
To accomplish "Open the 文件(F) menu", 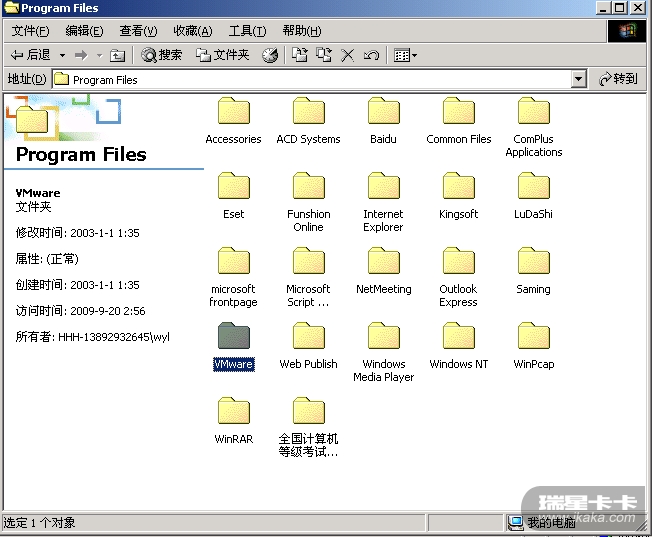I will click(30, 31).
